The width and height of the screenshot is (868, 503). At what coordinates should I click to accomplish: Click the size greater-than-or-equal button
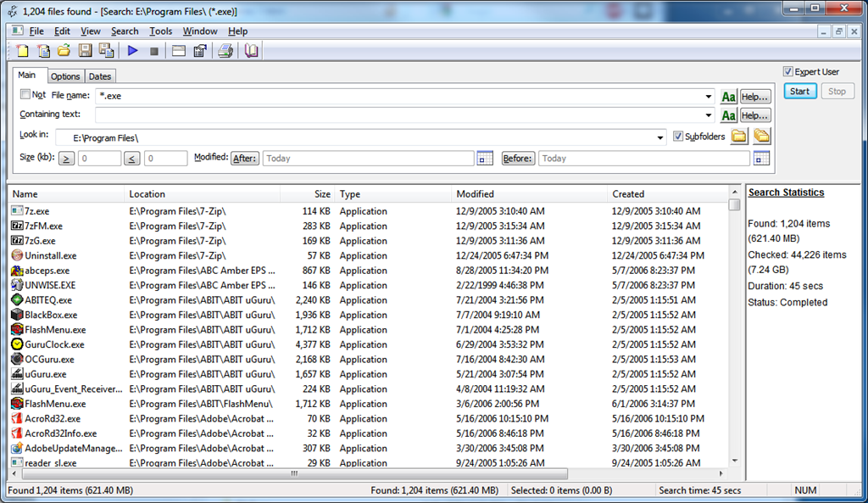coord(66,159)
